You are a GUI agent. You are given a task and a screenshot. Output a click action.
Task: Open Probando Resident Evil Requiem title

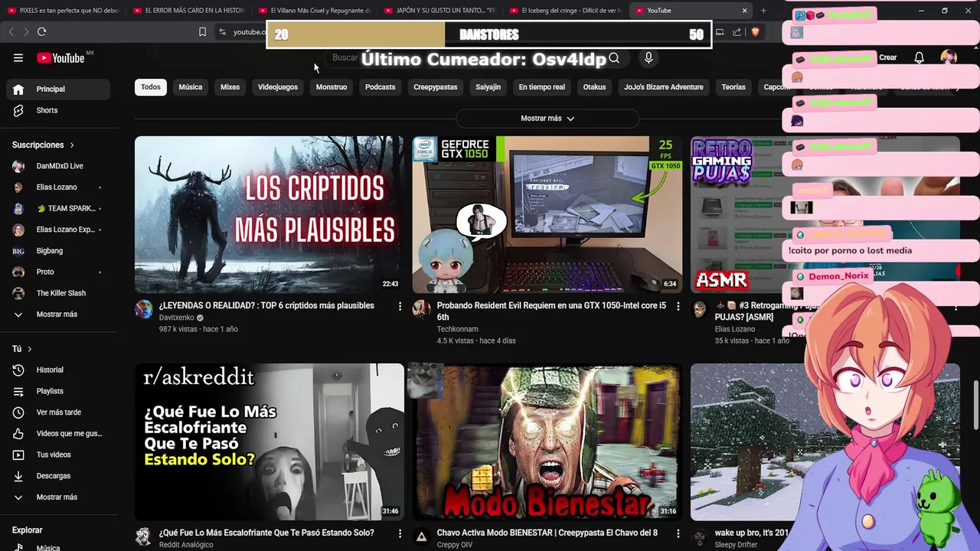click(x=551, y=311)
